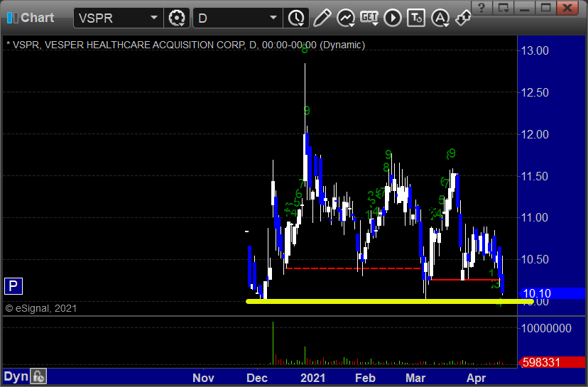Screen dimensions: 588x387
Task: Click the 12.50 price axis label
Action: click(x=535, y=92)
